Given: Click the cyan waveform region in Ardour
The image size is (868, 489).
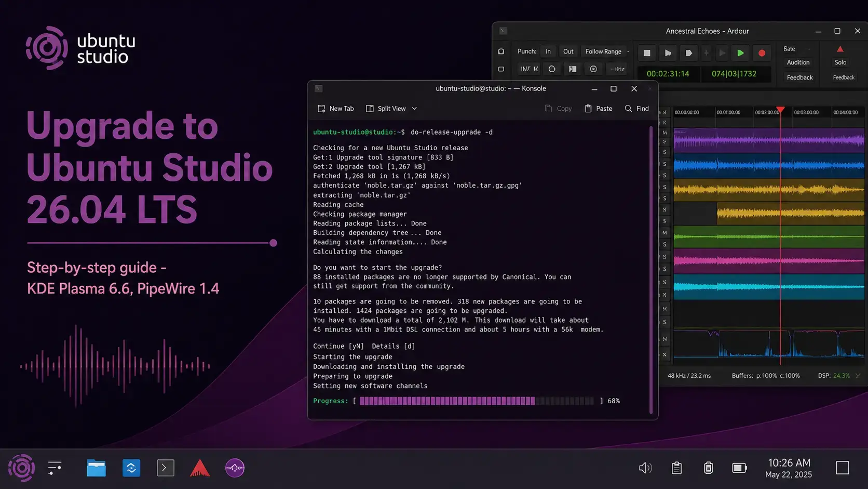Looking at the screenshot, I should pyautogui.click(x=769, y=287).
